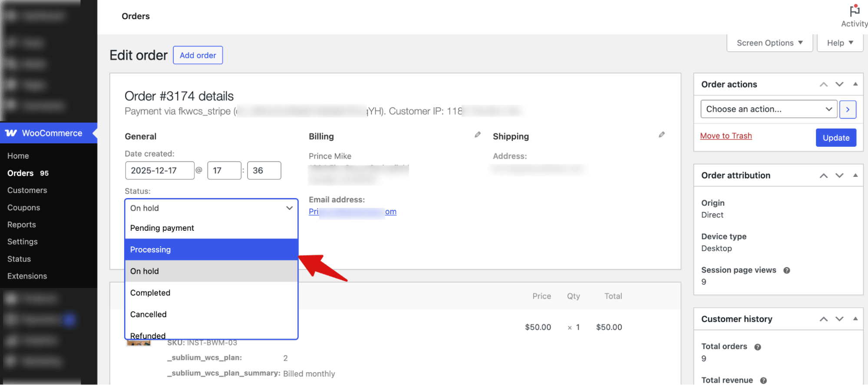This screenshot has width=868, height=385.
Task: Collapse the Order actions panel
Action: point(855,84)
